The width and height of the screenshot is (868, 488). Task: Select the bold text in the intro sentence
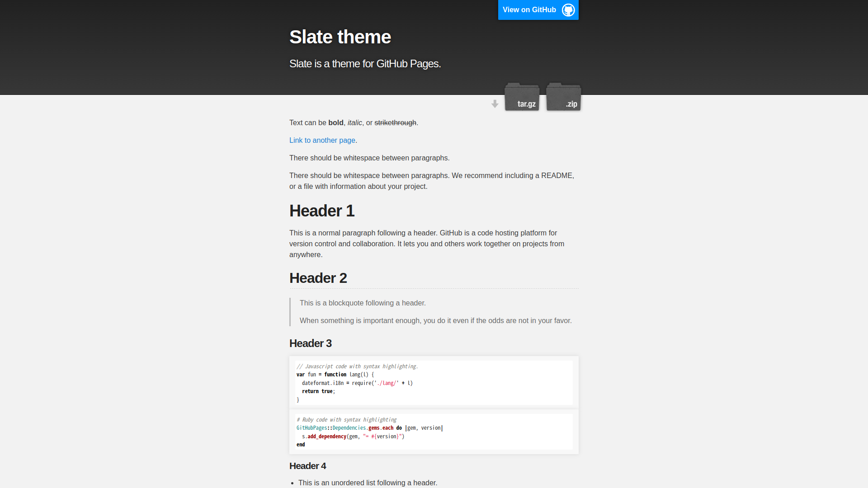pyautogui.click(x=335, y=122)
